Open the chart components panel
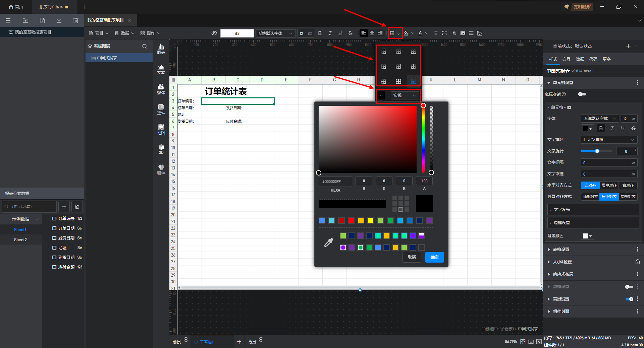Viewport: 644px width, 348px height. [161, 49]
